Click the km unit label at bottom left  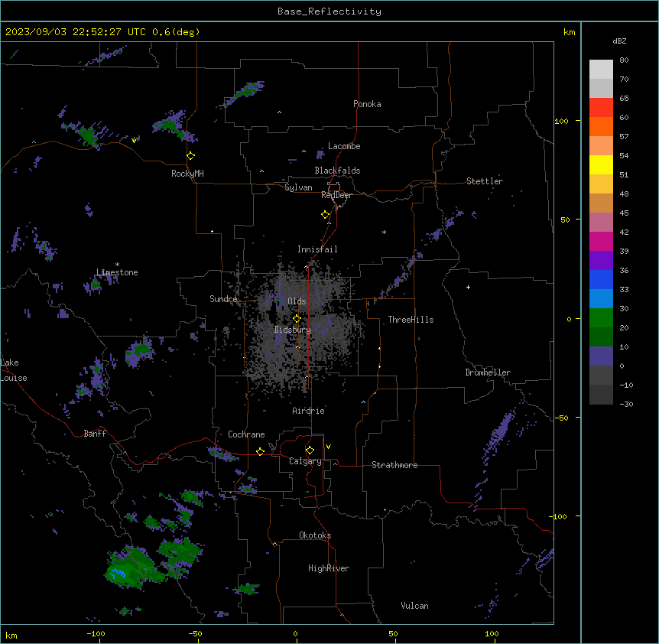[x=11, y=635]
